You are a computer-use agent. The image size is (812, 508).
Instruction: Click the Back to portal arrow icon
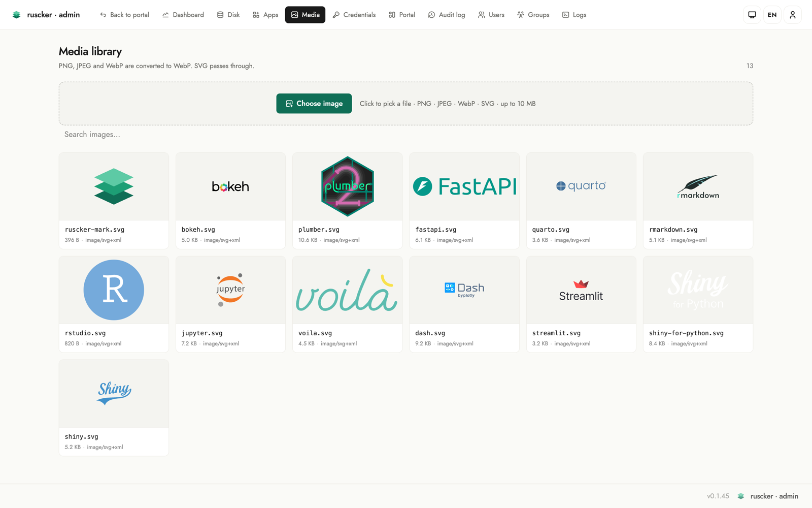[x=103, y=15]
